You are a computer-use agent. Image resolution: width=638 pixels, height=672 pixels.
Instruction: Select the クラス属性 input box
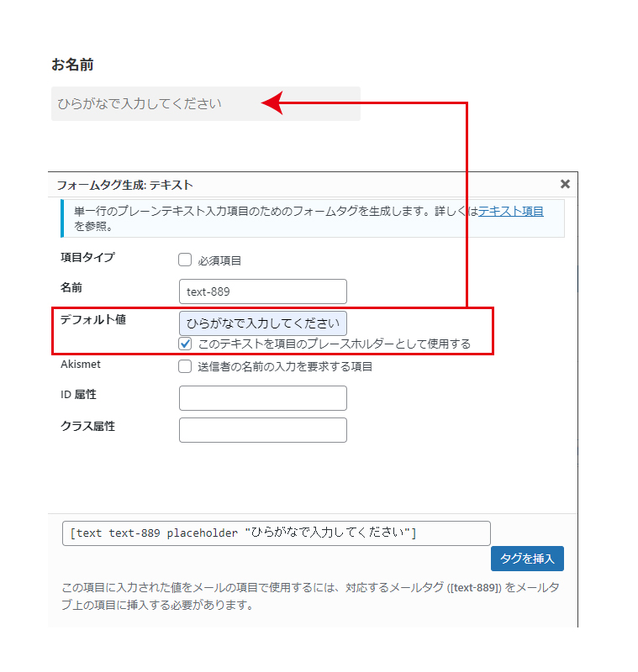click(262, 430)
